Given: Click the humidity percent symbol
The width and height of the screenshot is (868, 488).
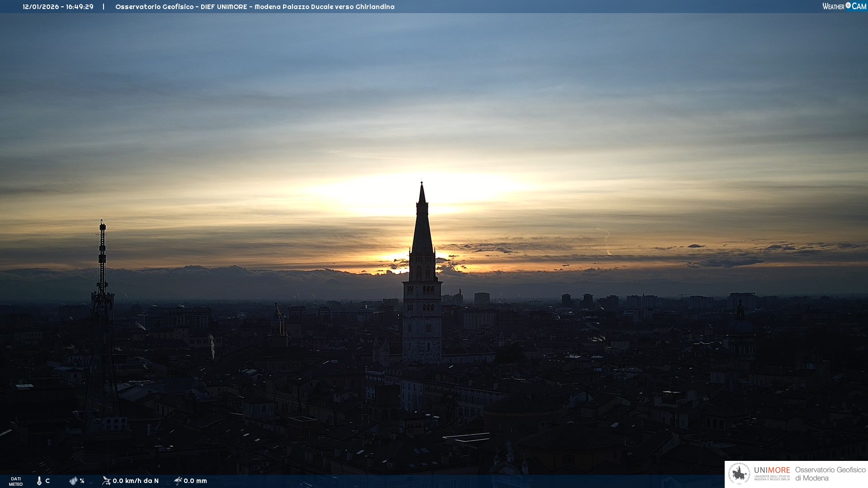Looking at the screenshot, I should coord(82,481).
